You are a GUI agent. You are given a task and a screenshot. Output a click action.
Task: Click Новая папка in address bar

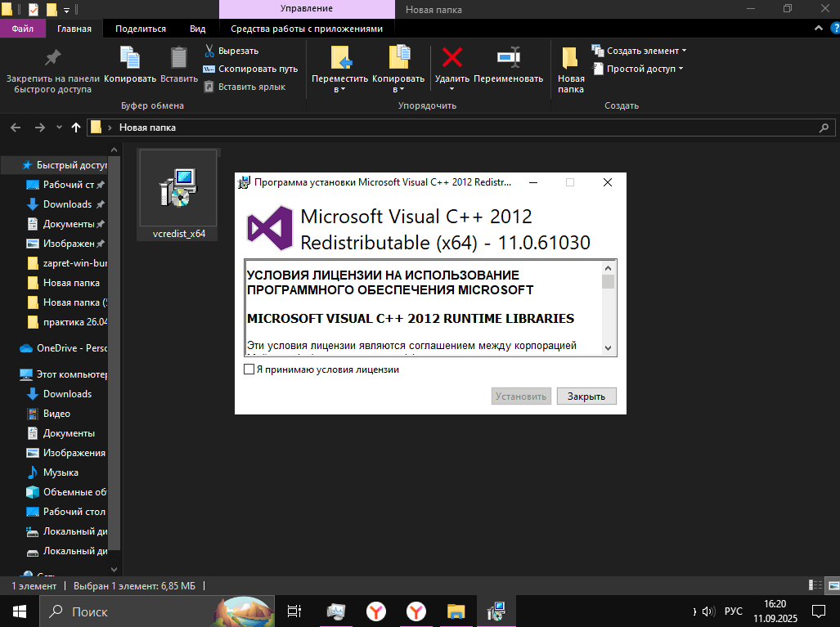click(x=147, y=128)
